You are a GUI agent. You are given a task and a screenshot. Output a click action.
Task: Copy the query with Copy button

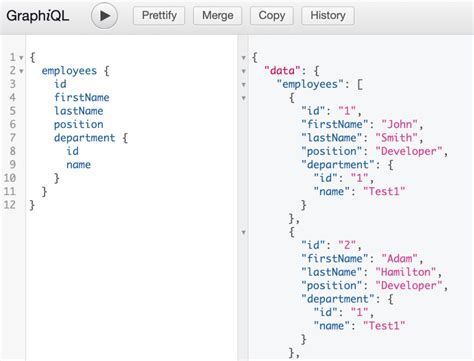(272, 15)
